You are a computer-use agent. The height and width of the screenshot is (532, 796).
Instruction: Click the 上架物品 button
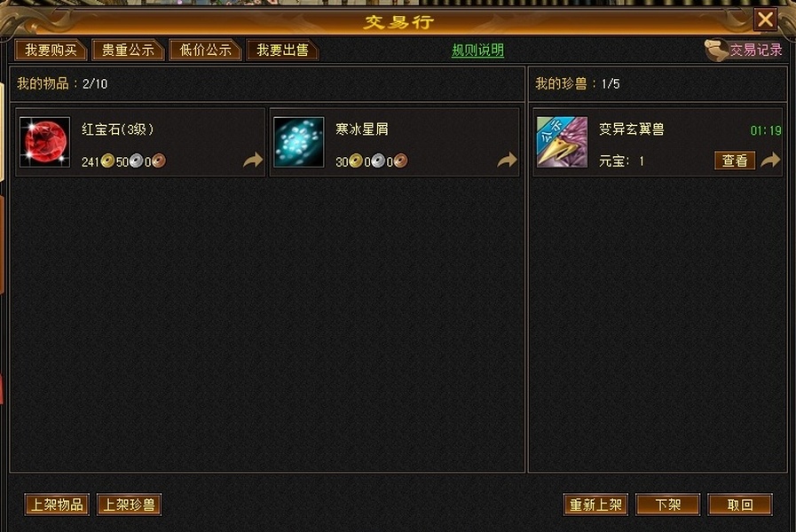(57, 505)
